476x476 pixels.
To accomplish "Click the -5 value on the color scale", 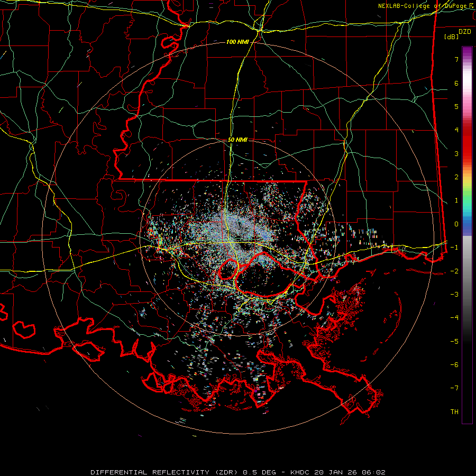I will (x=454, y=342).
